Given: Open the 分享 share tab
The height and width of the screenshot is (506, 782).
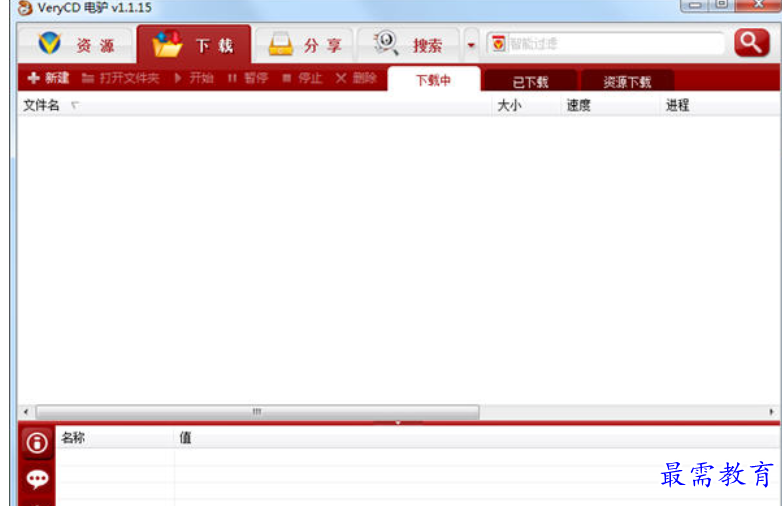Looking at the screenshot, I should pos(304,45).
